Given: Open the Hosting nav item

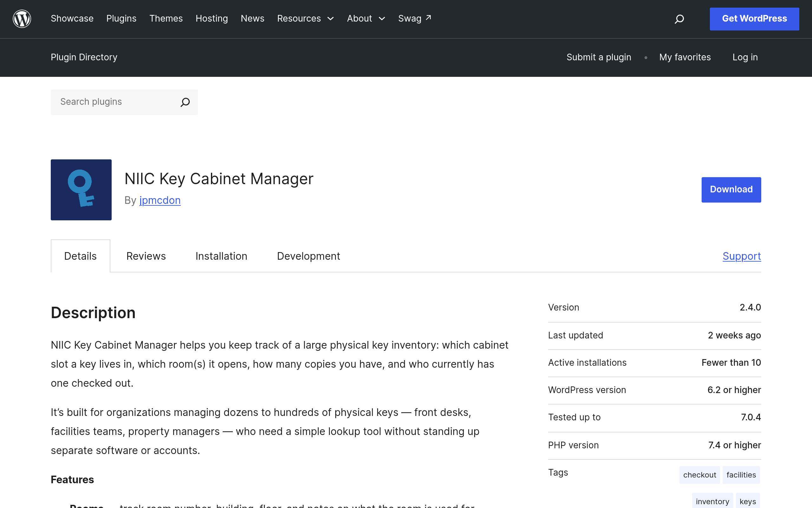Looking at the screenshot, I should (212, 18).
